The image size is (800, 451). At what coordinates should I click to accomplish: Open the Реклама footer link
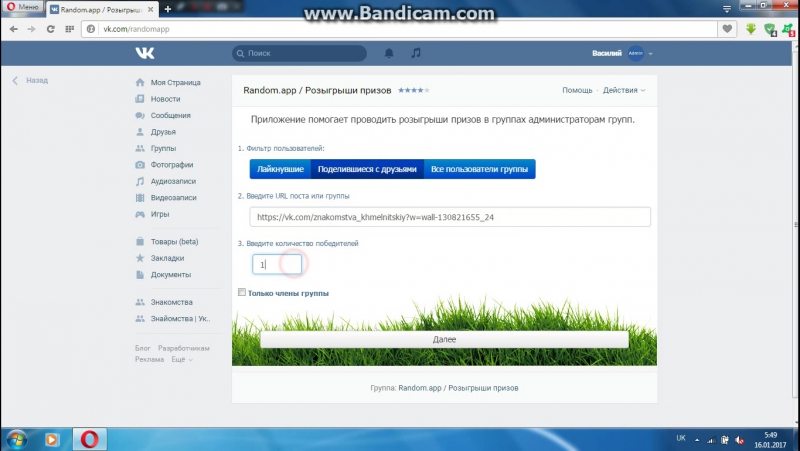149,359
